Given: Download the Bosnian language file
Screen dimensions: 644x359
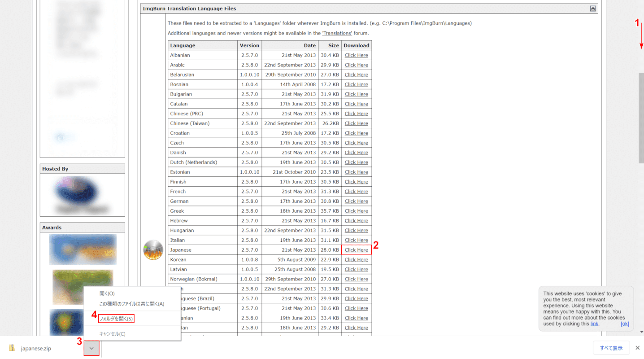Looking at the screenshot, I should point(357,84).
